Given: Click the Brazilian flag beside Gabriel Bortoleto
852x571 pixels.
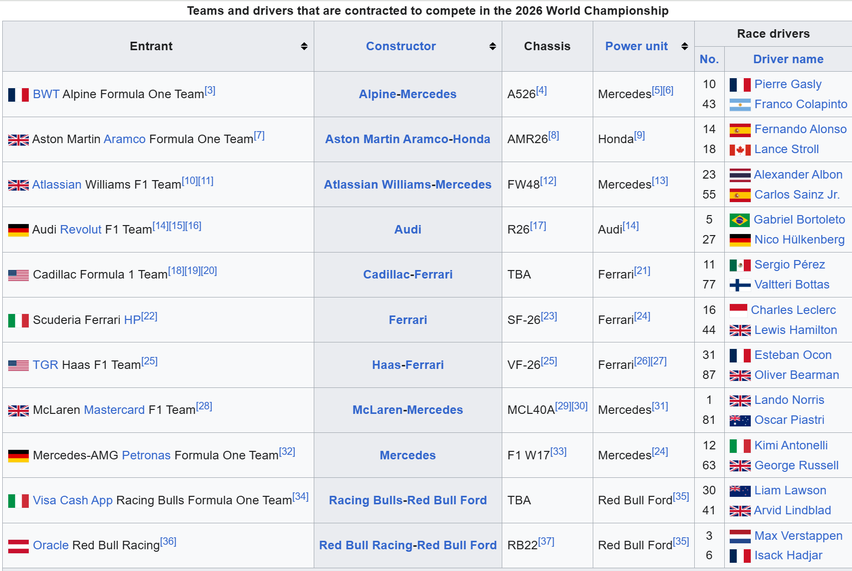Looking at the screenshot, I should tap(739, 220).
